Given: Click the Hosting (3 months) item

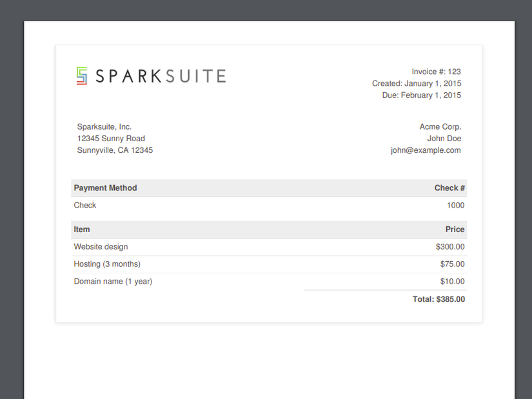Looking at the screenshot, I should click(x=107, y=264).
